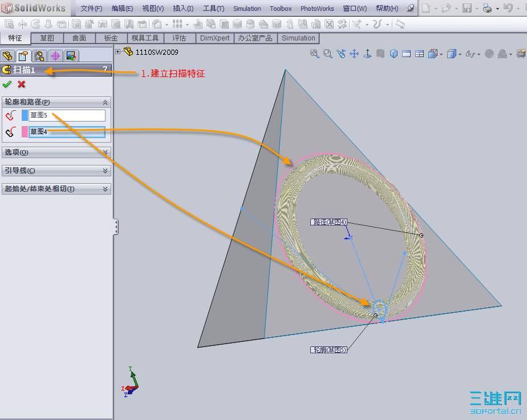Open the Fillet dropdown arrow
Screen dimensions: 527x420
[x=167, y=25]
